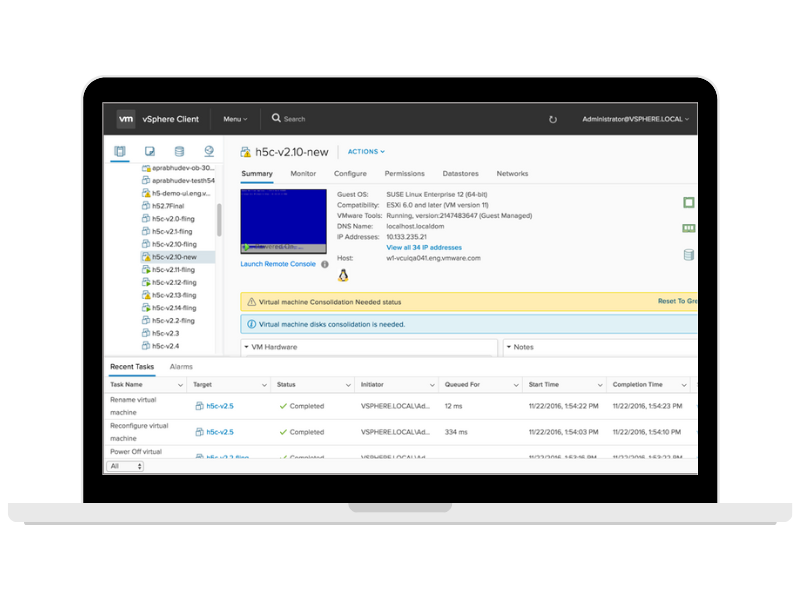Viewport: 800px width, 600px height.
Task: Click the VMware vm logo
Action: (x=126, y=119)
